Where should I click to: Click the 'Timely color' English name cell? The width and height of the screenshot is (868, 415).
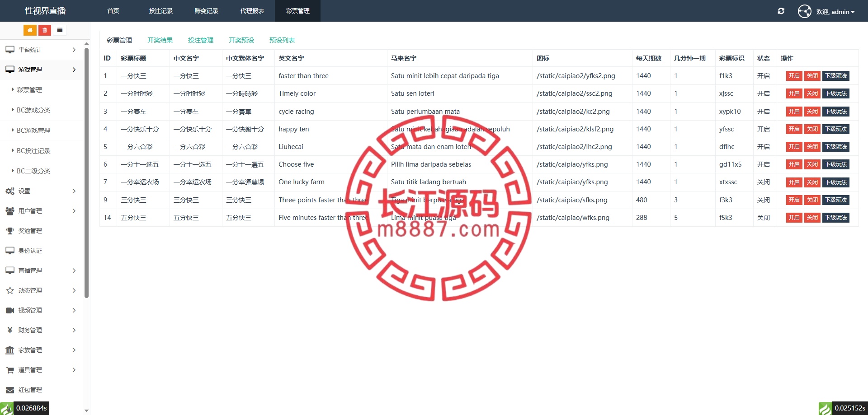click(x=331, y=93)
